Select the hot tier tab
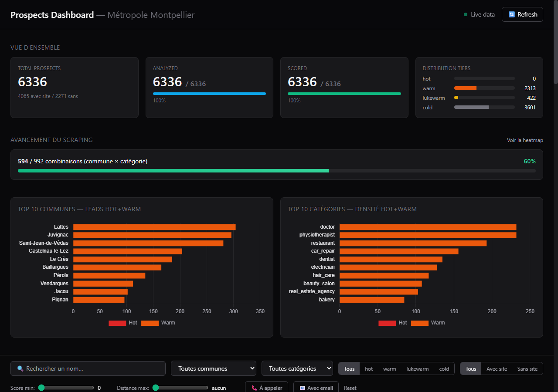 (369, 368)
